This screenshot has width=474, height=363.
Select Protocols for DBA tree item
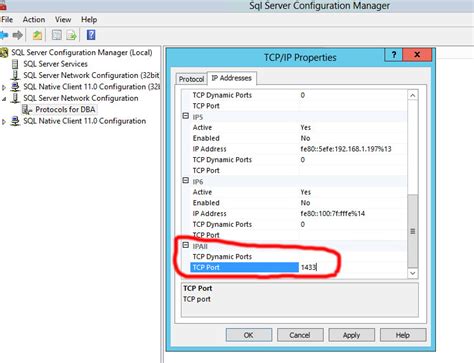click(65, 109)
